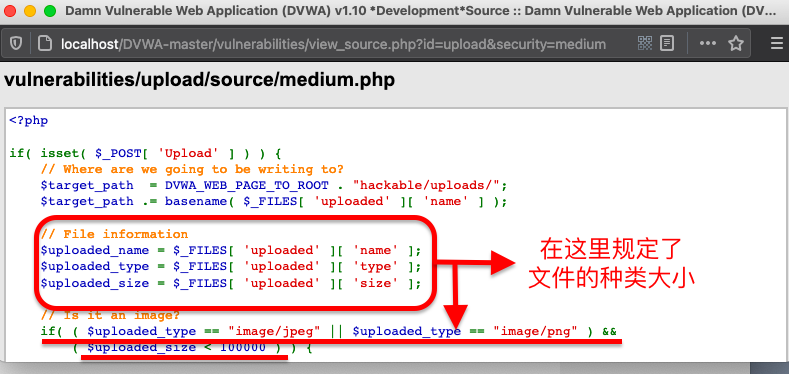Click the $uploaded_name assignment line
Image resolution: width=789 pixels, height=374 pixels.
point(230,251)
